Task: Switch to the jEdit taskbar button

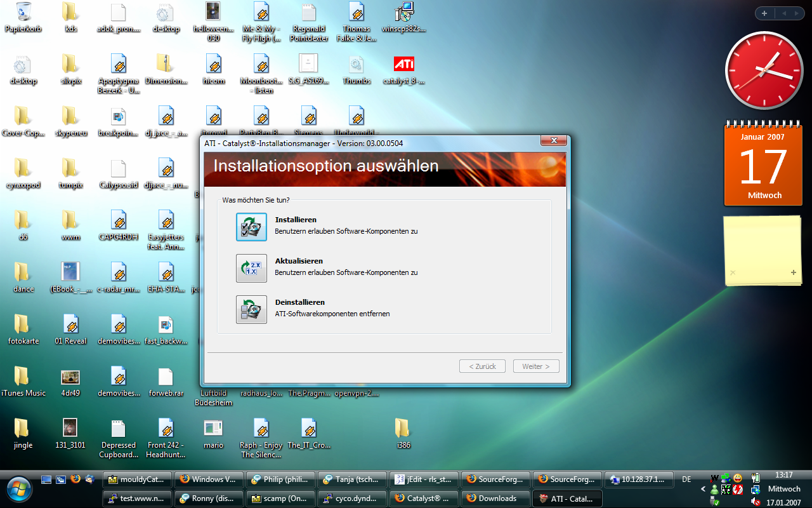Action: (x=424, y=479)
